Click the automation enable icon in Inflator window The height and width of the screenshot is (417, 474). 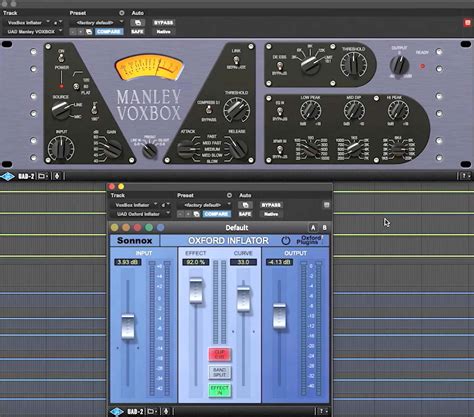245,205
